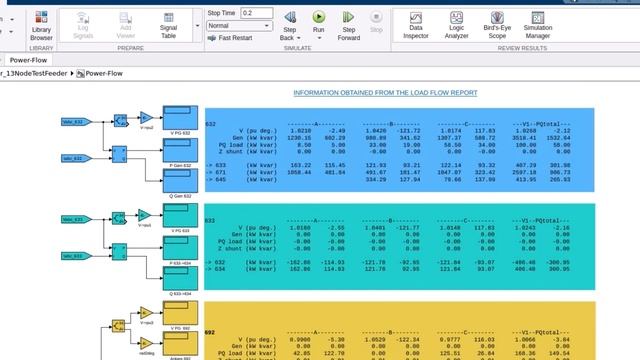Open the Simulation Manager

point(538,25)
